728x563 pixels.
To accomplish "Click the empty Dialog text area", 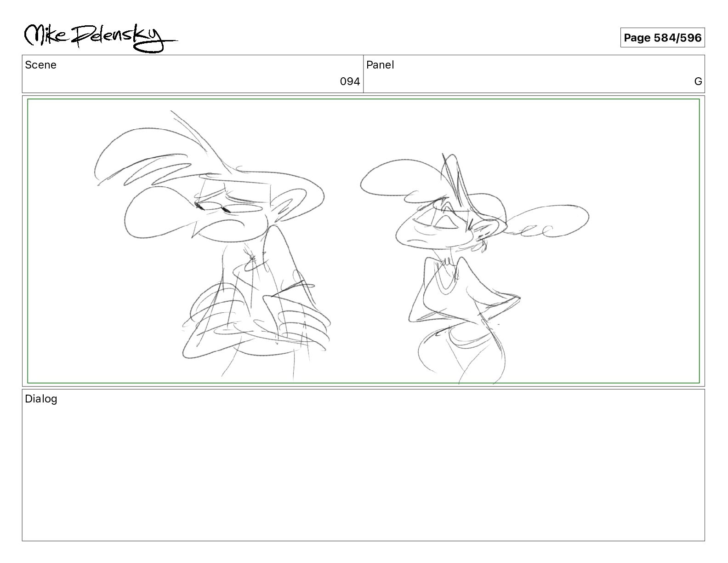I will pyautogui.click(x=363, y=465).
